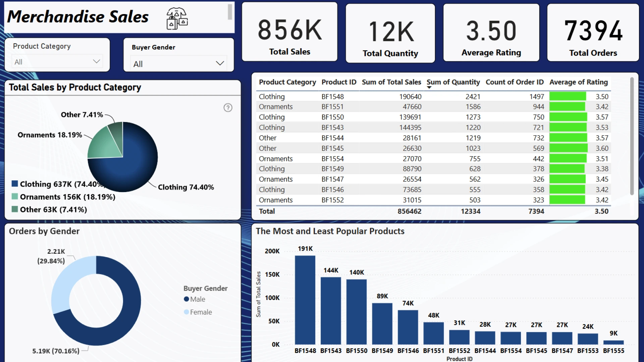Select table cell with sales 88790
Screen dimensions: 644x362
pos(412,169)
